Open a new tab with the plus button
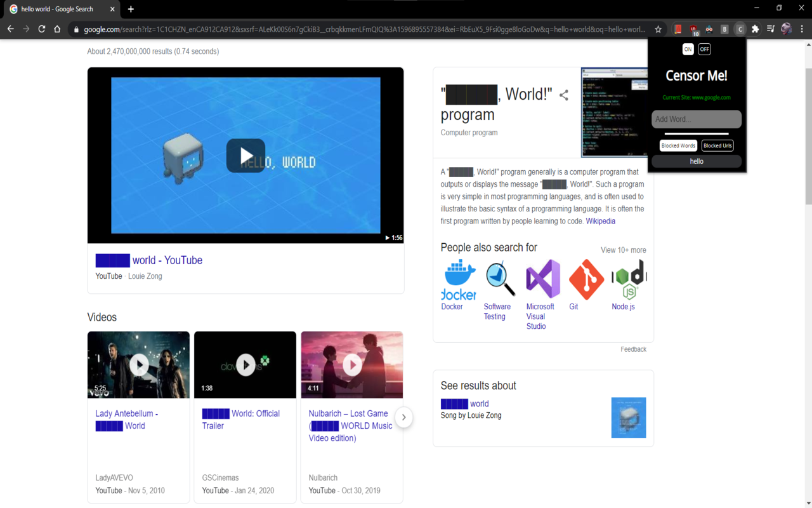The width and height of the screenshot is (812, 508). click(131, 9)
